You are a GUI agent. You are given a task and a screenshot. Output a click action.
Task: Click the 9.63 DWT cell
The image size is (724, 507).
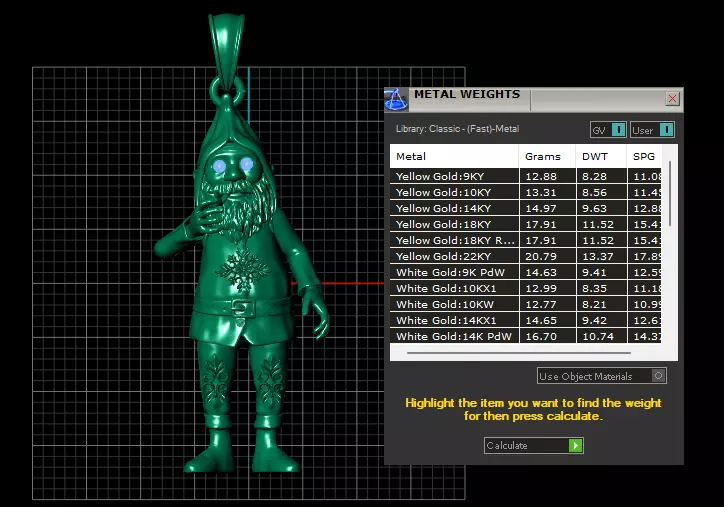click(601, 208)
